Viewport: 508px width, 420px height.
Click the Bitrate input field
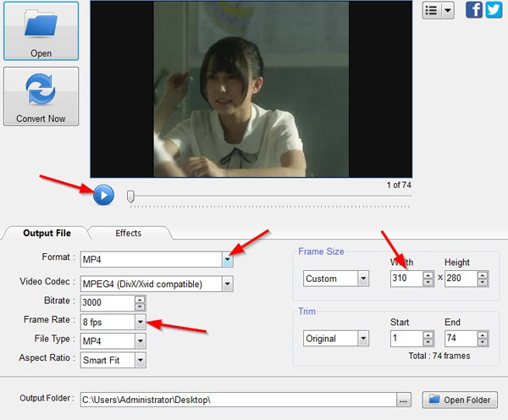(108, 302)
